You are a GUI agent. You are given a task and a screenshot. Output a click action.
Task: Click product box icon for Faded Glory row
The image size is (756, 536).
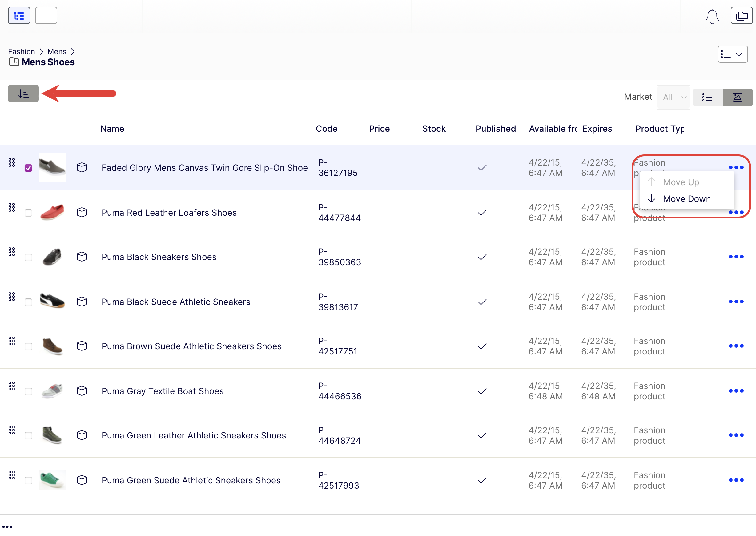[x=82, y=167]
